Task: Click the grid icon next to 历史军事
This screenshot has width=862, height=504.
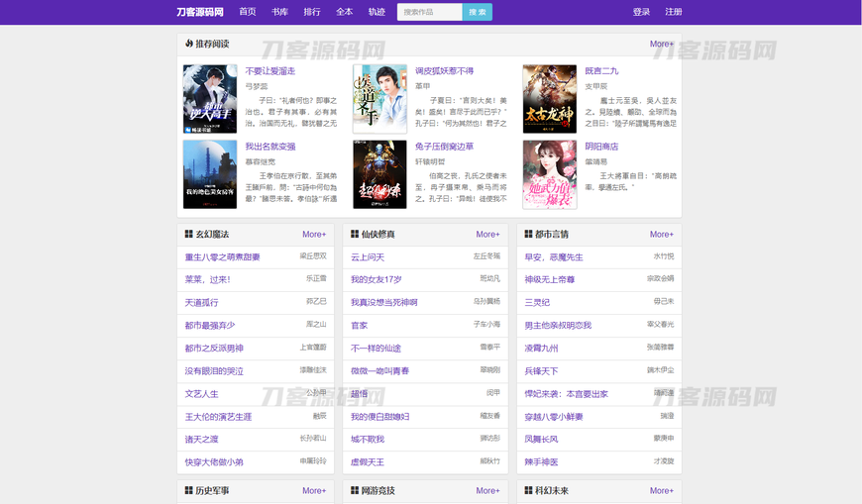Action: point(188,490)
